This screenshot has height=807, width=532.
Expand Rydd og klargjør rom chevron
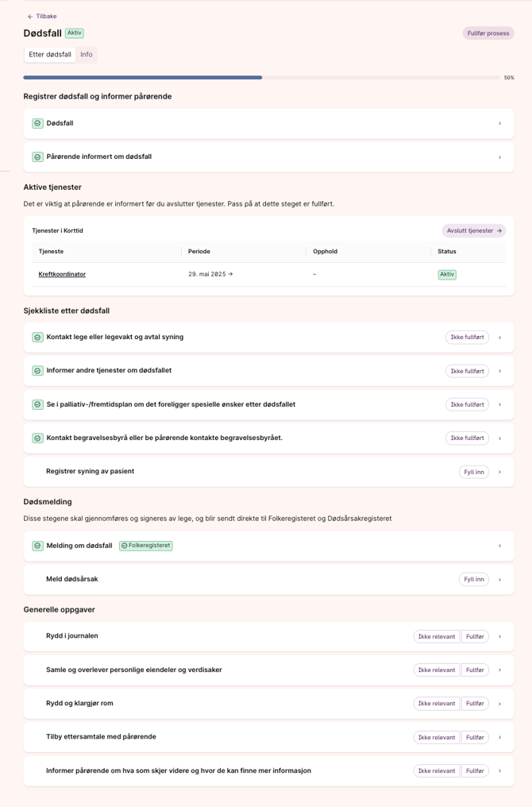(499, 704)
